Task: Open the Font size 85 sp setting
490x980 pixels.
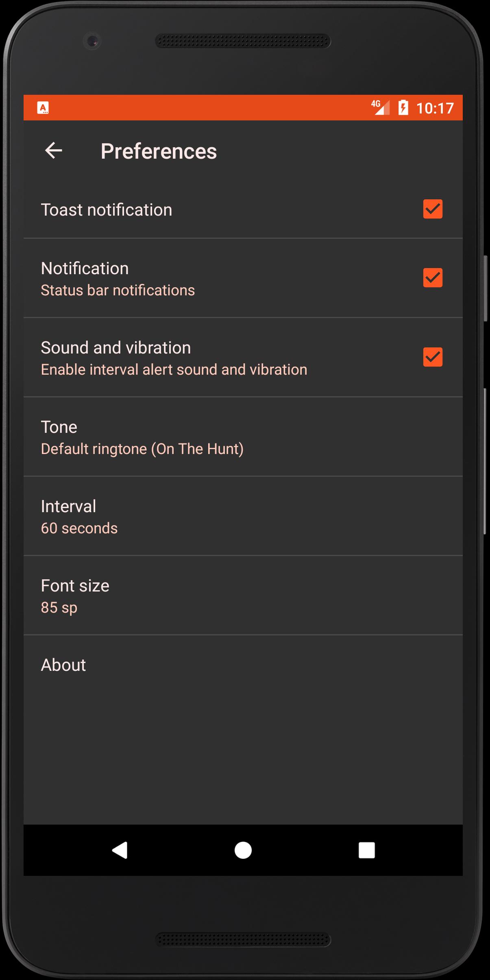Action: tap(243, 596)
